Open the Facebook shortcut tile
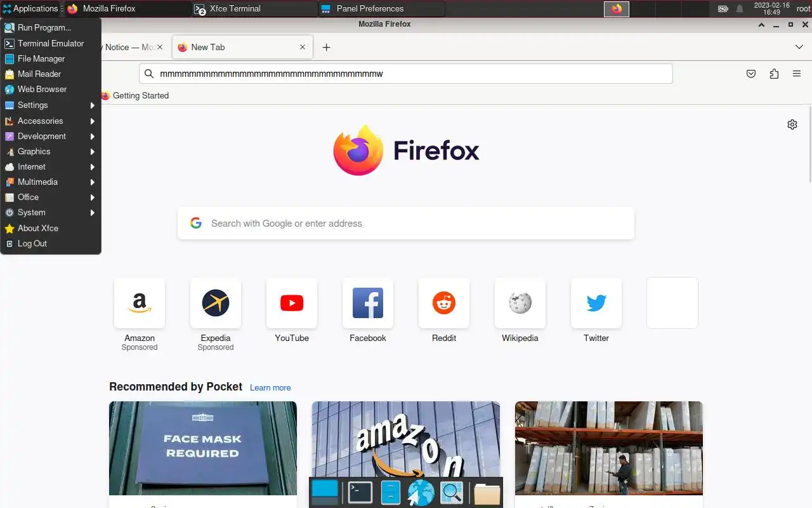The height and width of the screenshot is (508, 812). coord(368,303)
